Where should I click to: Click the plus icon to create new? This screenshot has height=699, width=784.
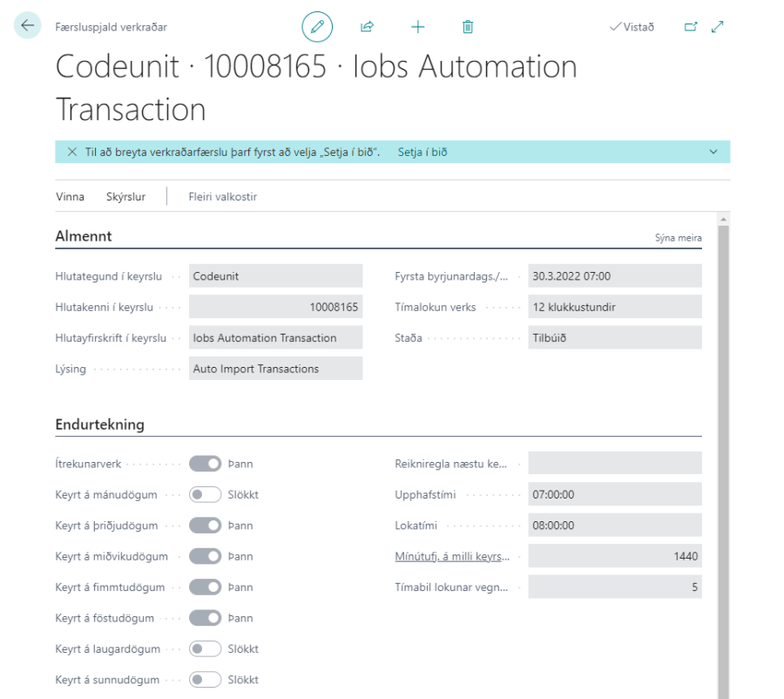click(418, 27)
